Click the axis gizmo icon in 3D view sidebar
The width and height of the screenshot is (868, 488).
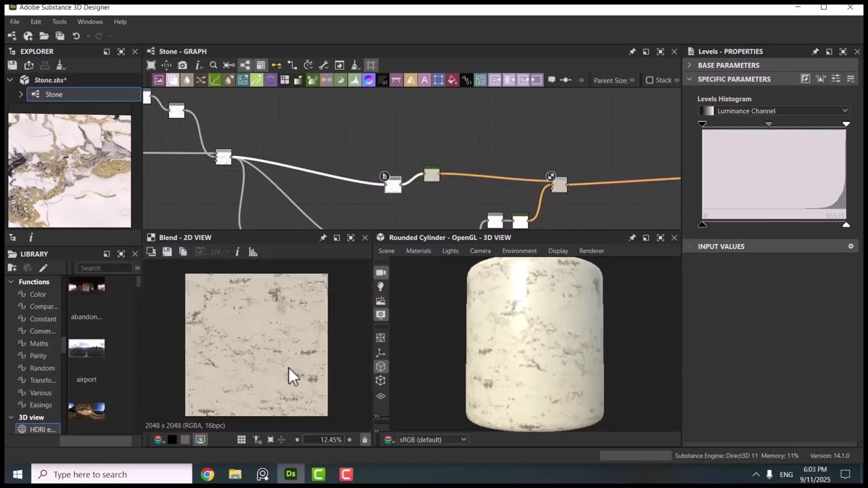tap(380, 352)
